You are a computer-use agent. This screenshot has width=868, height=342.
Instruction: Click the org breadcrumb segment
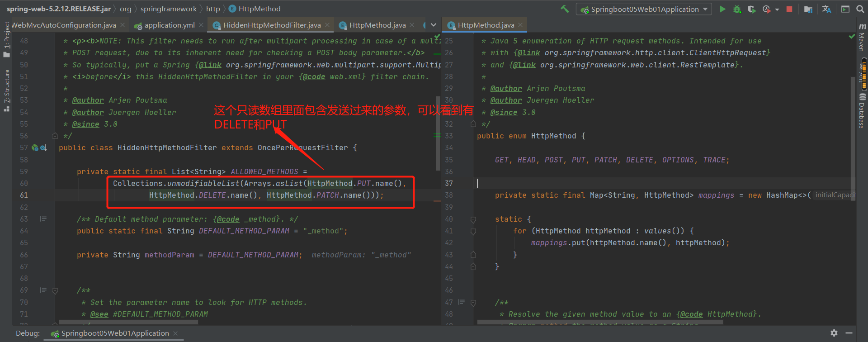126,9
